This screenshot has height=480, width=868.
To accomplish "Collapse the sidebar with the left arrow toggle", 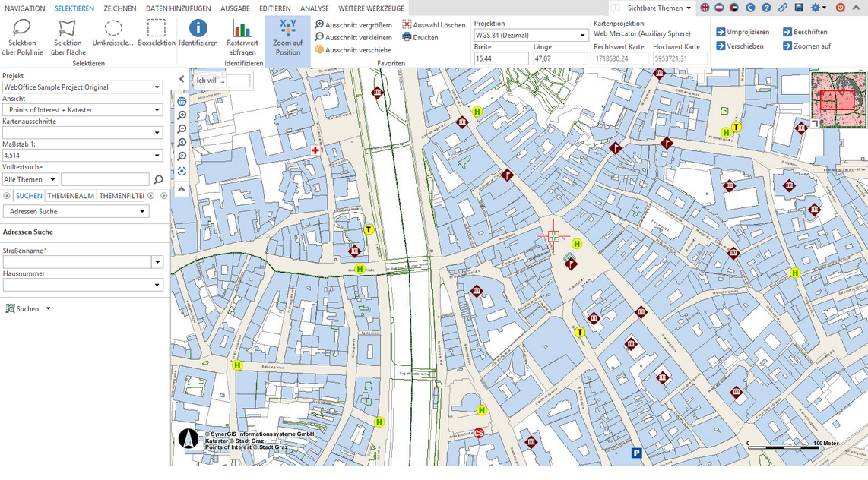I will pyautogui.click(x=180, y=78).
